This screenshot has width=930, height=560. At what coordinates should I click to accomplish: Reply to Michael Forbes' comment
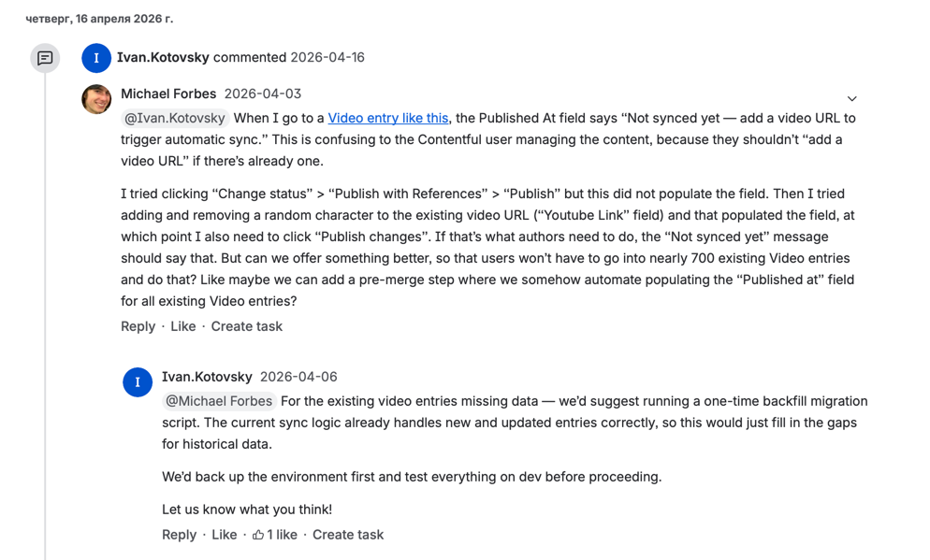[x=138, y=326]
